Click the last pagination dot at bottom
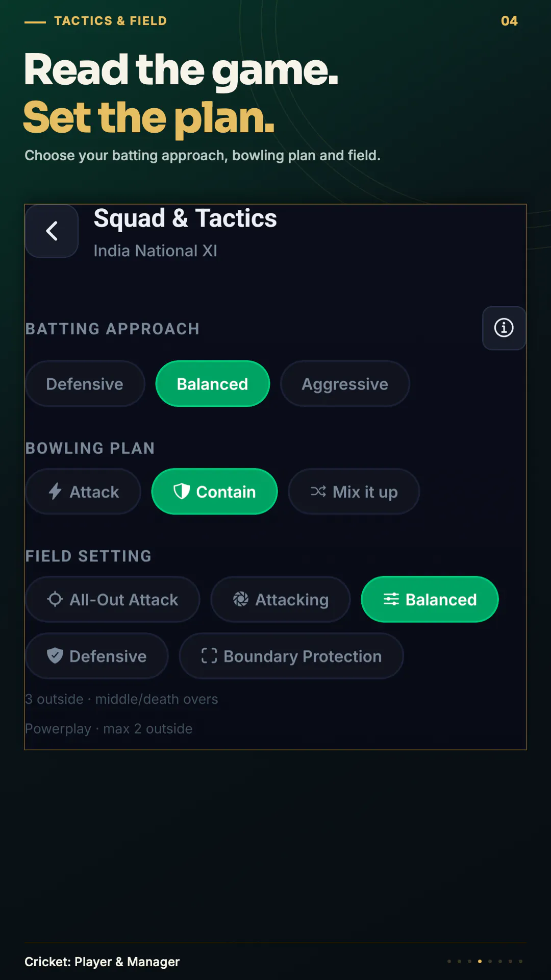 click(x=520, y=962)
